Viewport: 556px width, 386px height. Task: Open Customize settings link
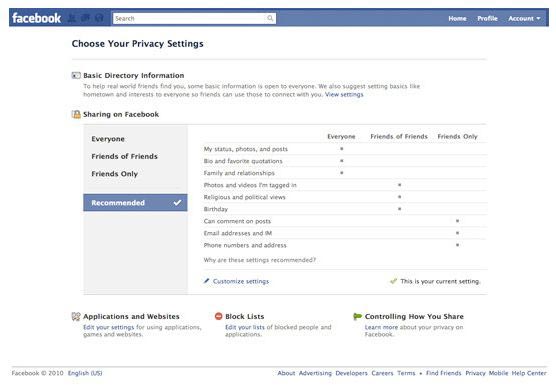[x=241, y=281]
